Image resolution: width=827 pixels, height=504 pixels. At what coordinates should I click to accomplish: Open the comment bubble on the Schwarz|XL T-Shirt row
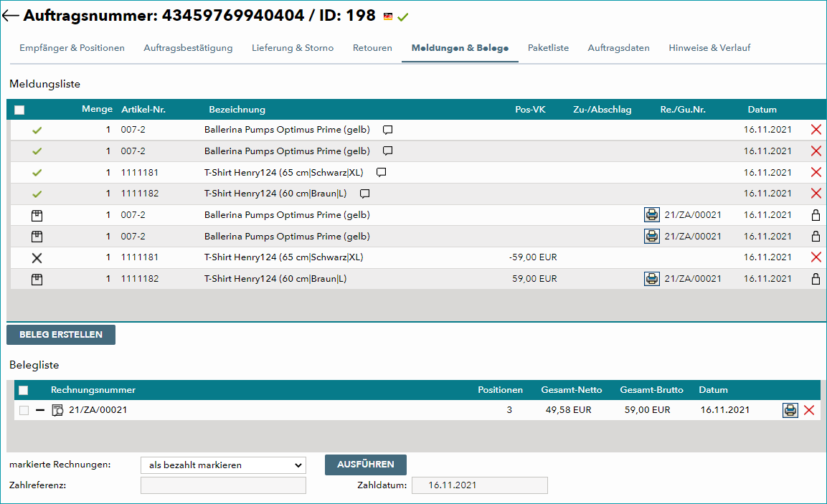pos(382,172)
